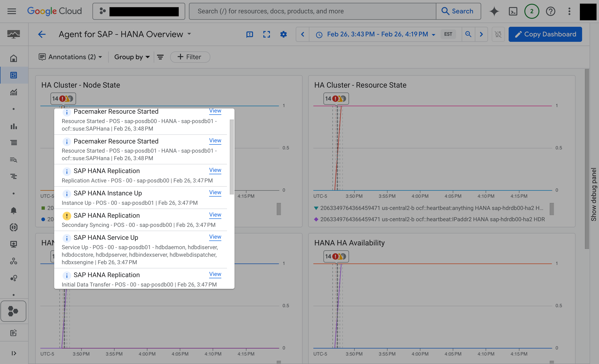Expand the Annotations dropdown menu
This screenshot has width=599, height=364.
tap(70, 57)
